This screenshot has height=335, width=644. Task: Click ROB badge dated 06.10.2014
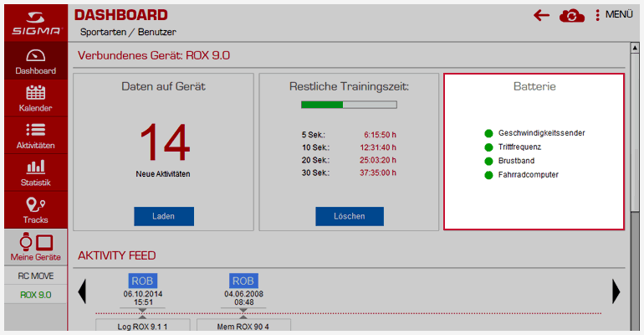[x=142, y=281]
